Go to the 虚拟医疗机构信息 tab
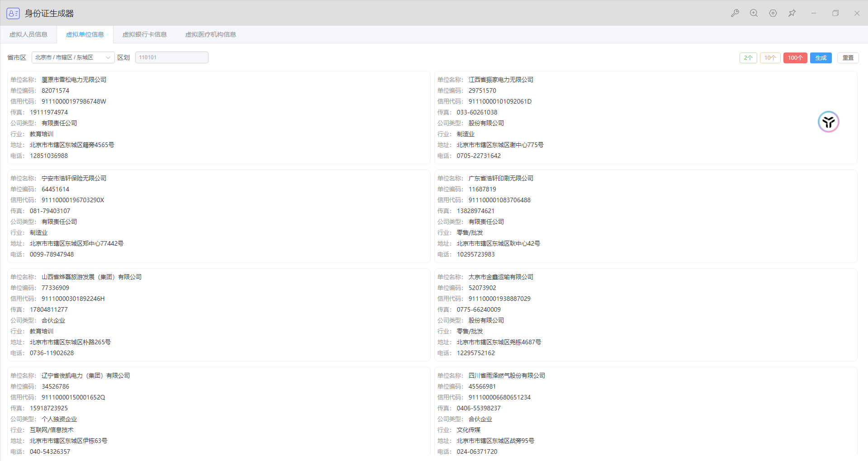The height and width of the screenshot is (461, 868). click(x=210, y=34)
